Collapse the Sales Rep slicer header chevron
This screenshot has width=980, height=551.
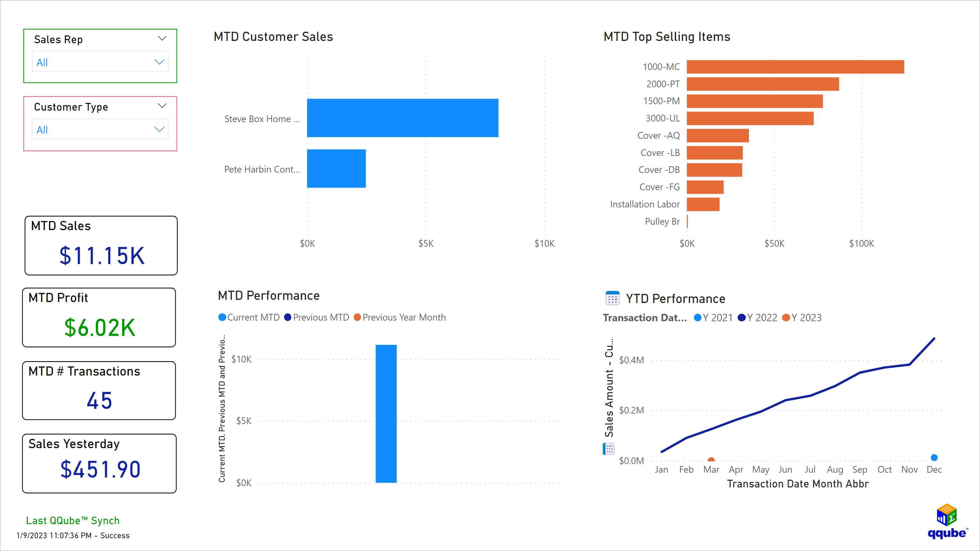click(162, 38)
